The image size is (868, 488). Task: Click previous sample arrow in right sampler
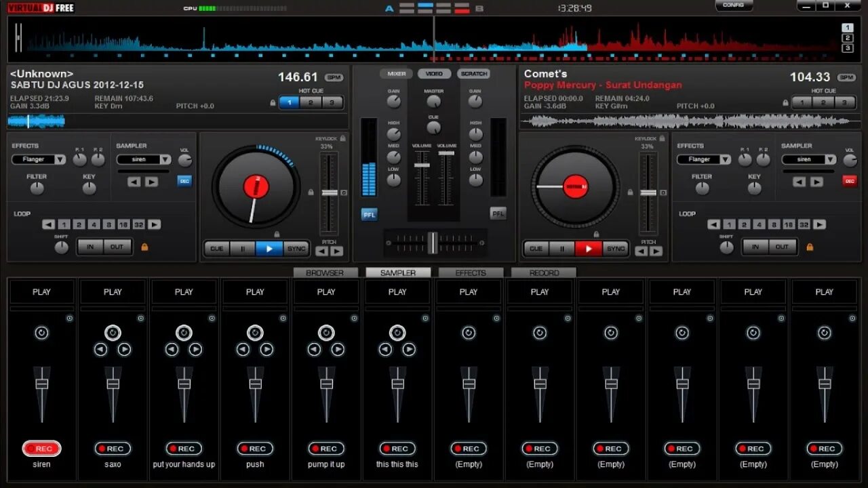click(x=800, y=182)
